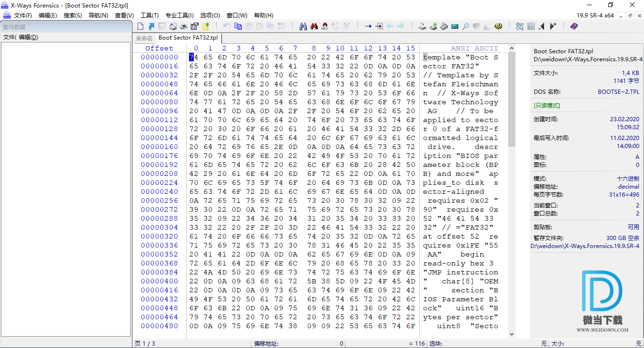Open the 查看(V) menu
The width and height of the screenshot is (644, 348).
pos(124,16)
